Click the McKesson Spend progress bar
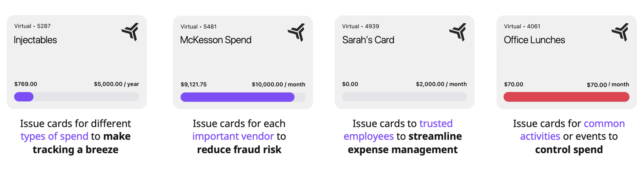Viewport: 644px width, 180px height. coord(243,97)
